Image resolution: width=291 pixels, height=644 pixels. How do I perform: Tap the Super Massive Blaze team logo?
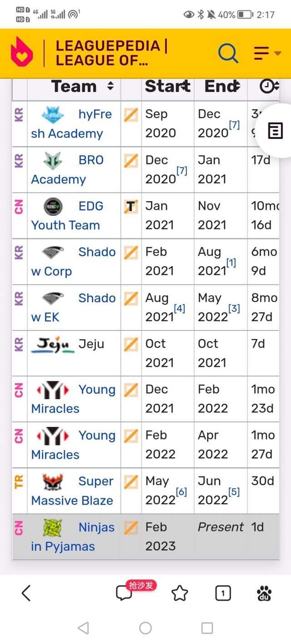coord(53,482)
